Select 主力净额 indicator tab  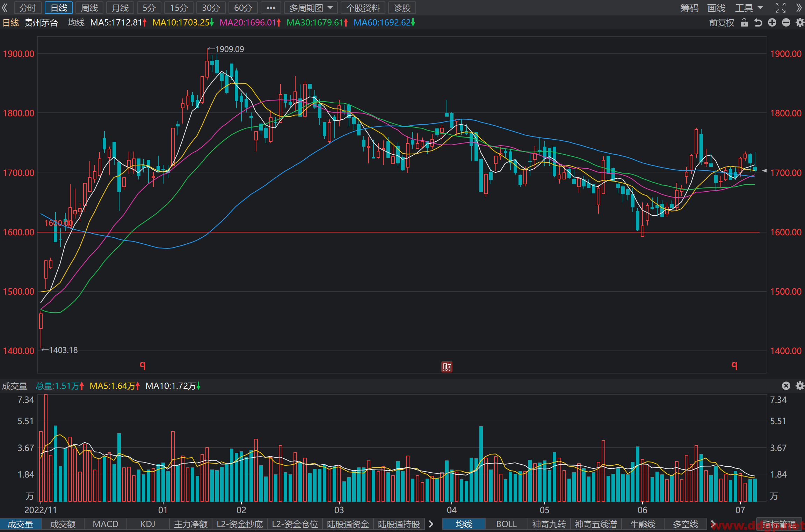pyautogui.click(x=191, y=524)
